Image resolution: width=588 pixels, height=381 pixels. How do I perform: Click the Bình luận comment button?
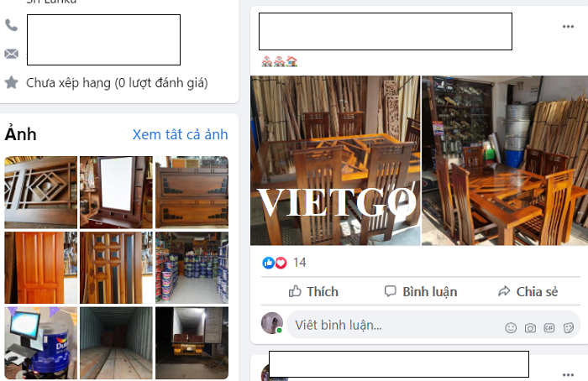pyautogui.click(x=421, y=291)
